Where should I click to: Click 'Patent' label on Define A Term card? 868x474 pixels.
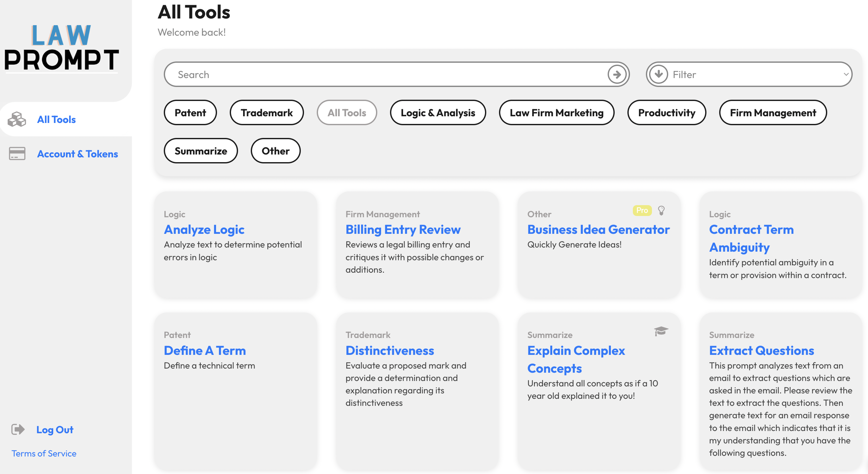(177, 335)
